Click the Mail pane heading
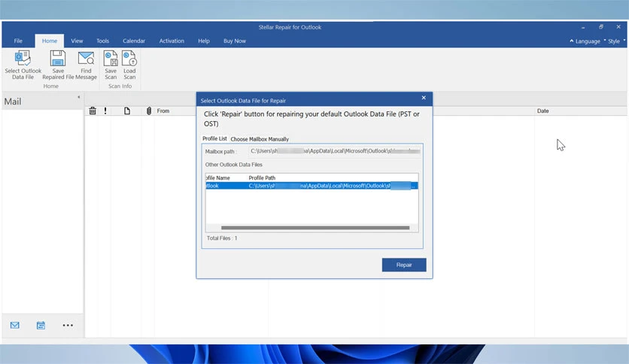Viewport: 629px width, 364px height. point(13,102)
